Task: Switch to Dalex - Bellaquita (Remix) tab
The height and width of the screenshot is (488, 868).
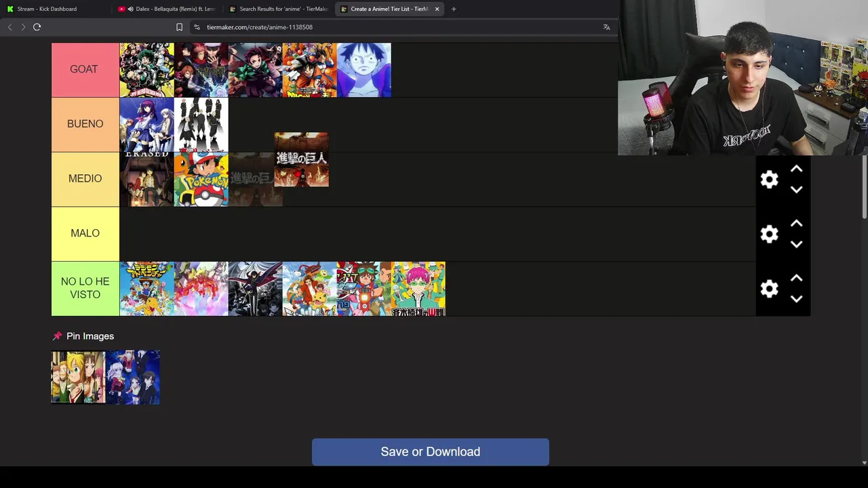Action: pyautogui.click(x=166, y=9)
